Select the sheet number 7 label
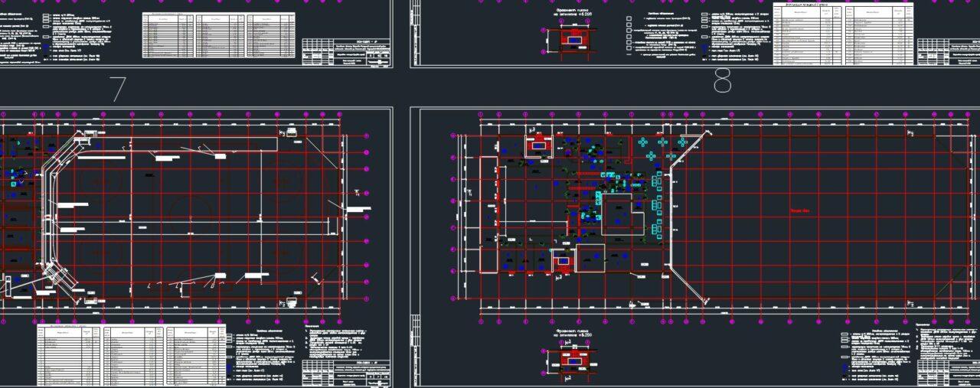The height and width of the screenshot is (388, 980). [117, 89]
